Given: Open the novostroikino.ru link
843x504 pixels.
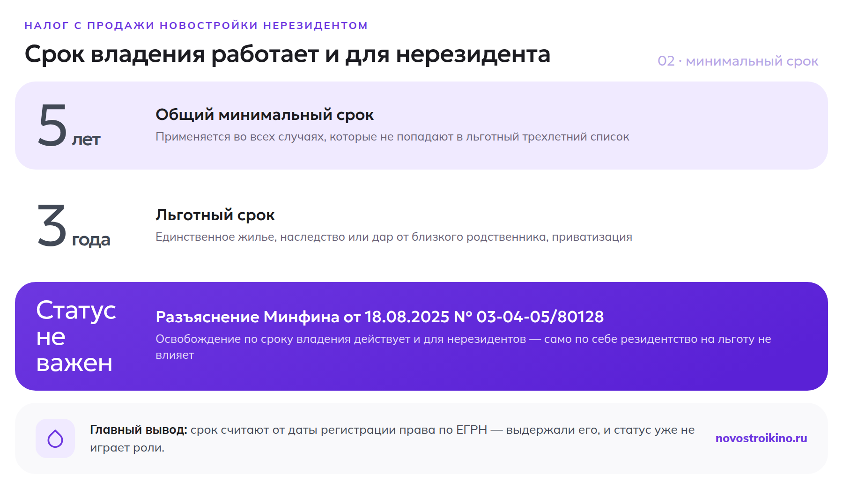Looking at the screenshot, I should 761,438.
